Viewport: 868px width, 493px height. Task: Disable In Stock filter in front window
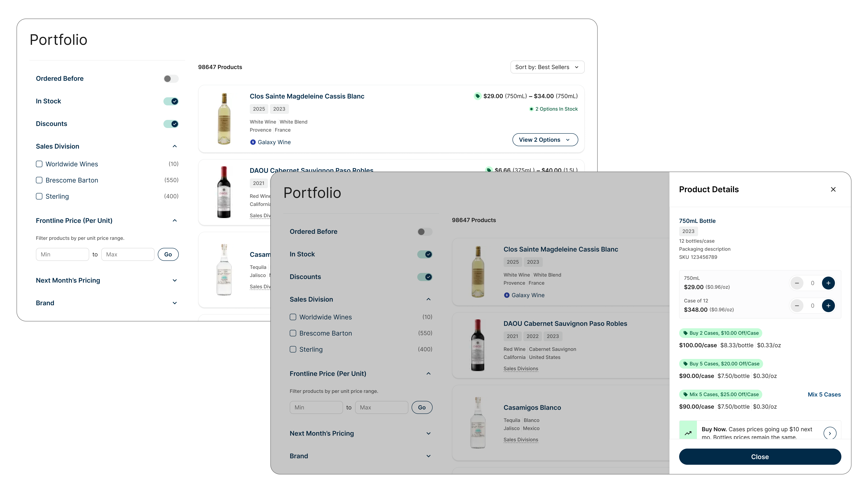tap(425, 254)
